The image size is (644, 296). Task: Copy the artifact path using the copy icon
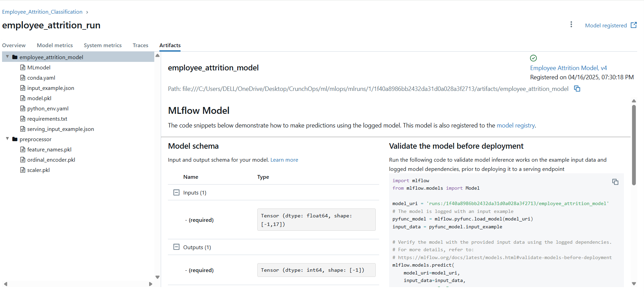(x=577, y=89)
